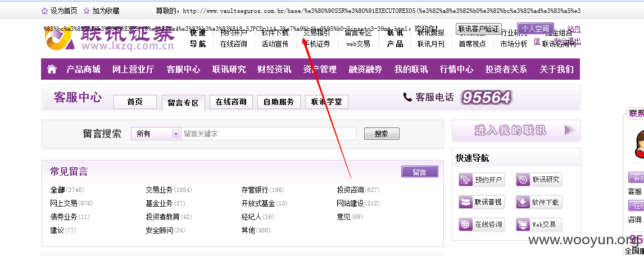Viewport: 644px width, 256px height.
Task: Select the 网站建设 (212) category
Action: pos(358,203)
